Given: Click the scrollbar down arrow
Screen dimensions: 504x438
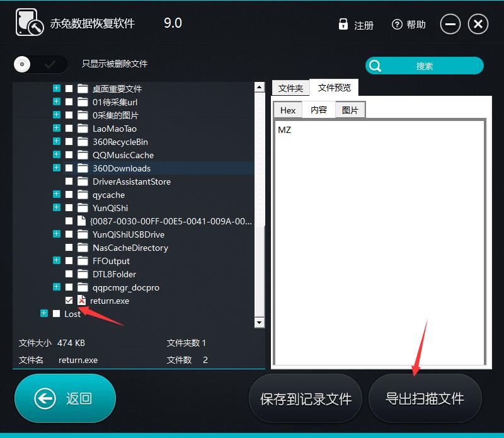Looking at the screenshot, I should click(259, 323).
